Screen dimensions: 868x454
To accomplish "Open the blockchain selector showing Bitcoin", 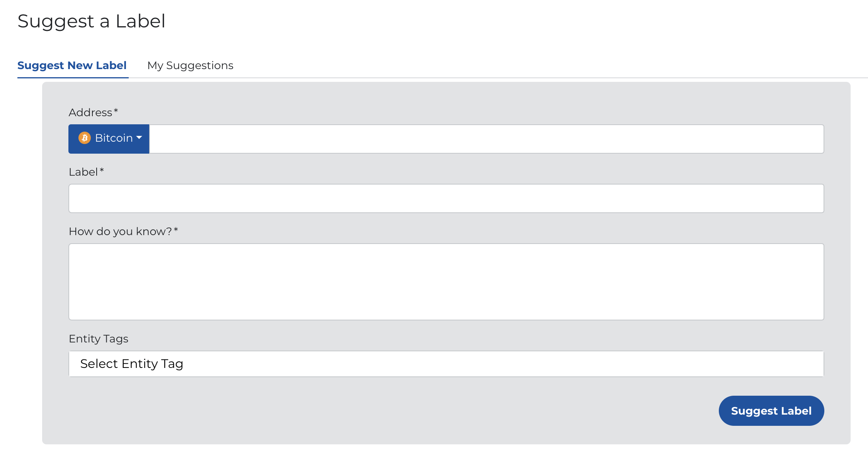I will click(109, 138).
